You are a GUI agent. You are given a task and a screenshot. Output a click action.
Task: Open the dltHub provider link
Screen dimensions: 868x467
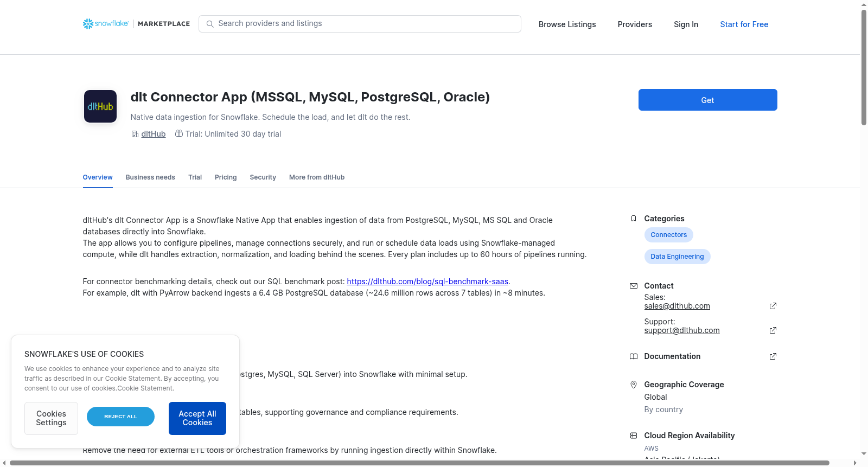coord(154,134)
